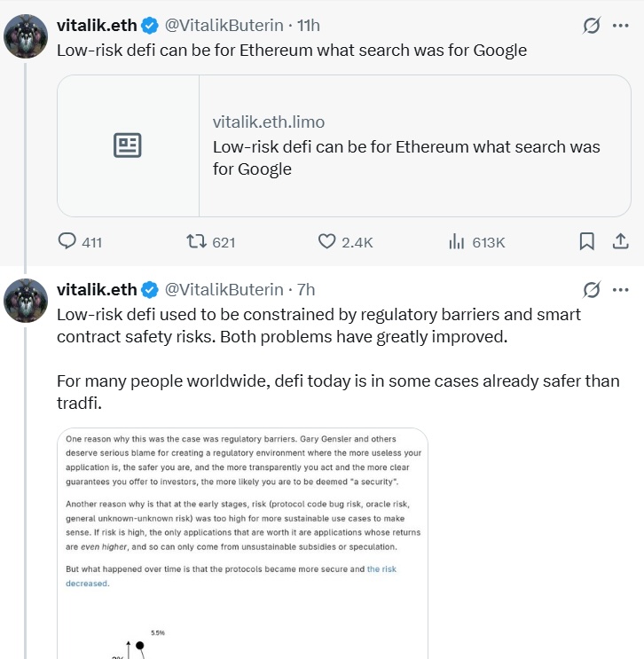
Task: Open Grok icon on the 7h tweet
Action: (x=591, y=290)
